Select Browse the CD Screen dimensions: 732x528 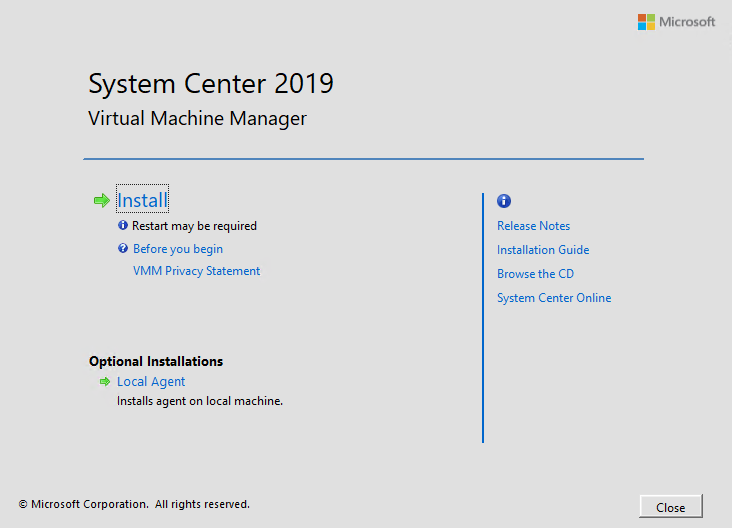(535, 274)
